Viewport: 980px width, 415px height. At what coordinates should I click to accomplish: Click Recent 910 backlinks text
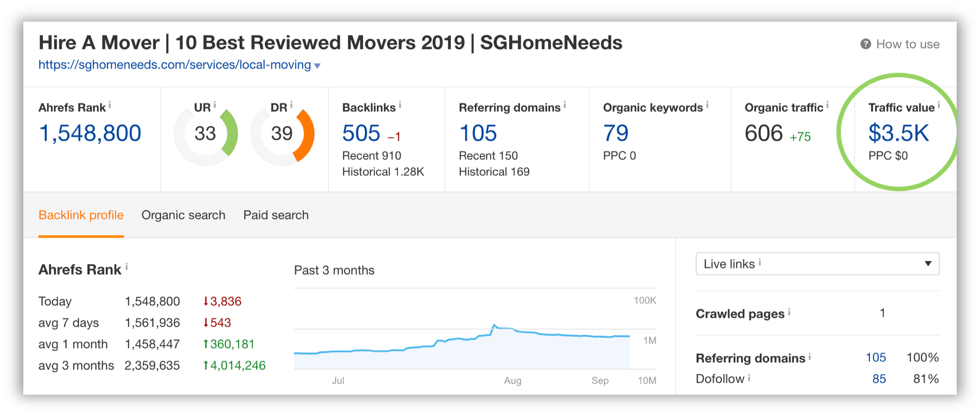pyautogui.click(x=371, y=155)
